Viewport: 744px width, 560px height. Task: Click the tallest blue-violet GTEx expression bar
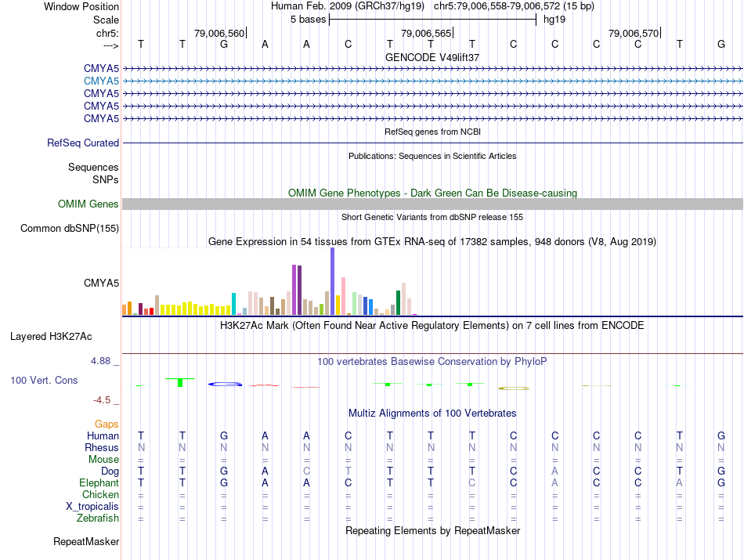[333, 280]
